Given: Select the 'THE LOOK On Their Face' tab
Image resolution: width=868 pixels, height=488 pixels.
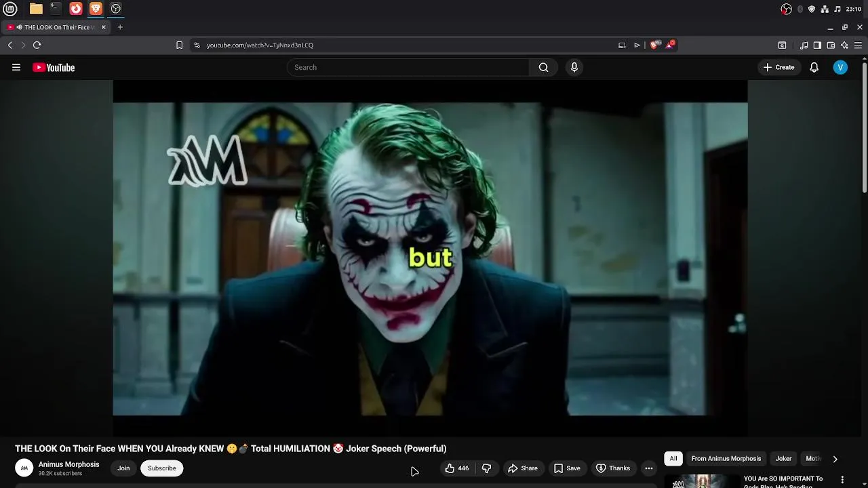Looking at the screenshot, I should tap(57, 27).
